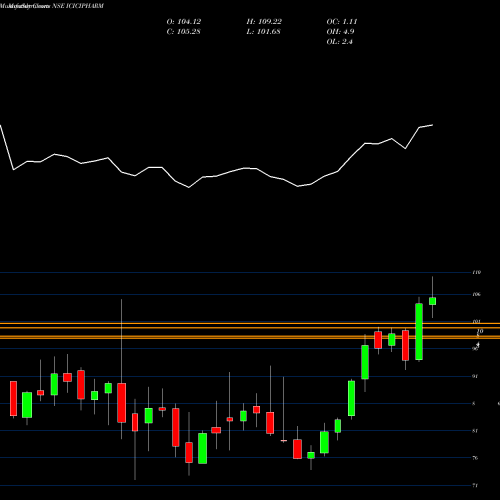Click the 71 price axis label
This screenshot has height=500, width=500.
[x=475, y=485]
